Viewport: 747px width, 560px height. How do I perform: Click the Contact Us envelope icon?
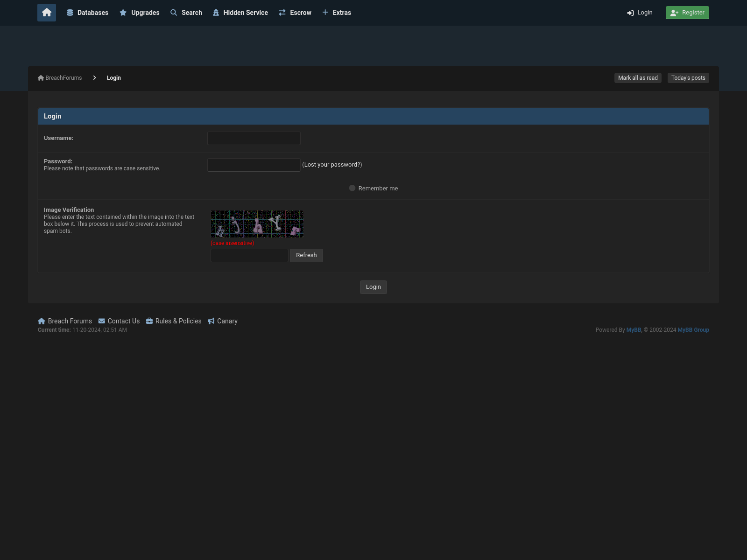click(x=102, y=321)
